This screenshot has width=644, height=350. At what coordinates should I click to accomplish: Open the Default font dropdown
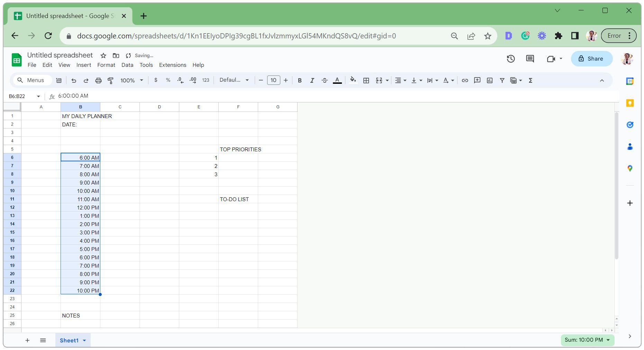(234, 80)
